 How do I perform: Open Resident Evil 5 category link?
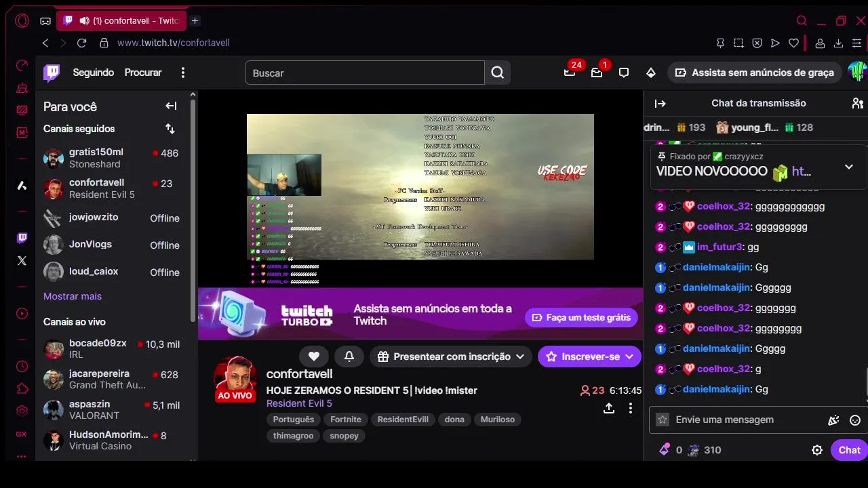[299, 403]
